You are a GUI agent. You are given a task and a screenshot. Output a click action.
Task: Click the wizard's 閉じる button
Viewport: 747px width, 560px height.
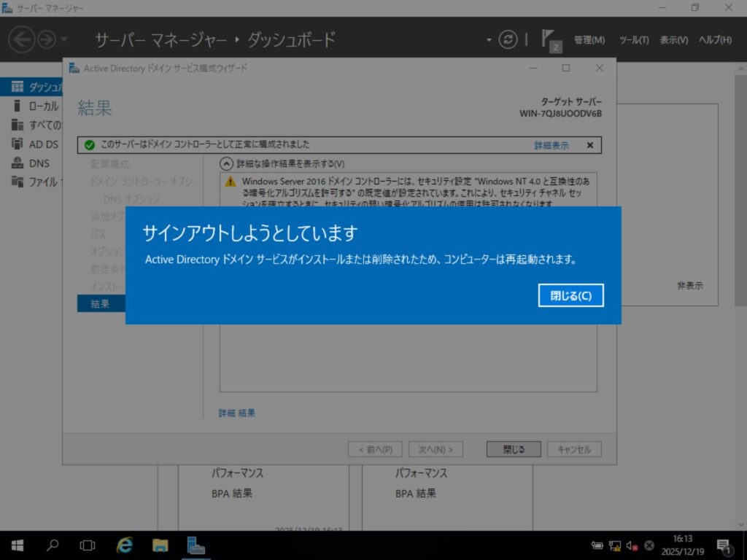pos(514,449)
